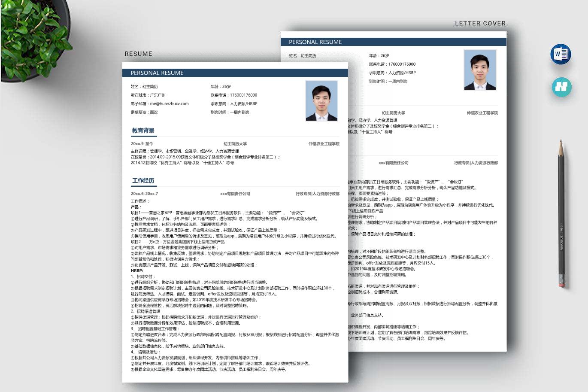The height and width of the screenshot is (392, 588).
Task: Click the "20xx.6-20xx.7" work period date
Action: [x=144, y=194]
